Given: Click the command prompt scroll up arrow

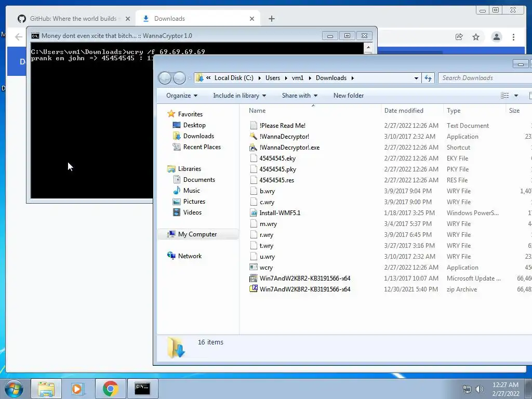Looking at the screenshot, I should click(368, 47).
